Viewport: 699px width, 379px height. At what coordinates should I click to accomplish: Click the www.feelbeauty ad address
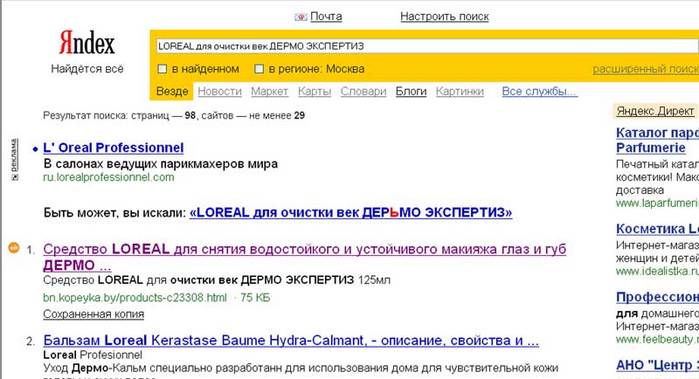[657, 339]
